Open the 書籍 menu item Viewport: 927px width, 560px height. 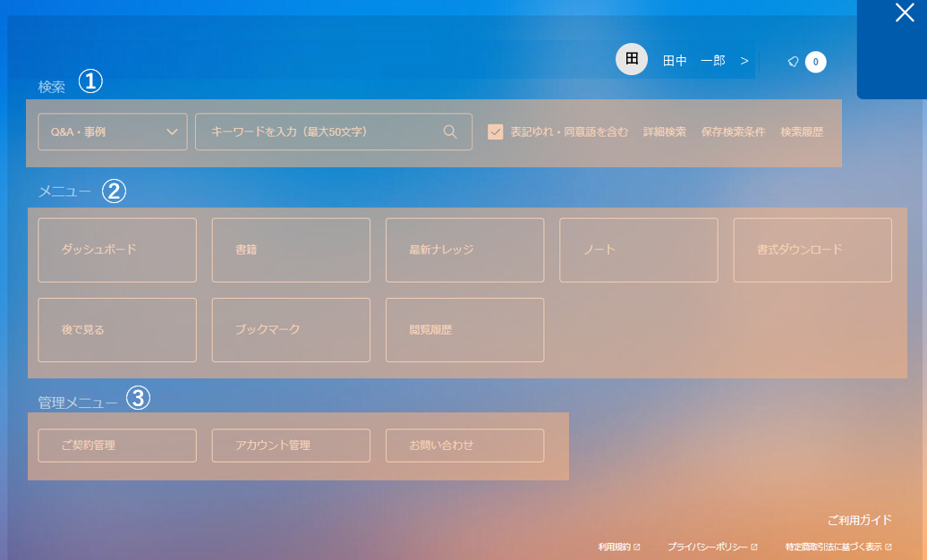pos(291,250)
